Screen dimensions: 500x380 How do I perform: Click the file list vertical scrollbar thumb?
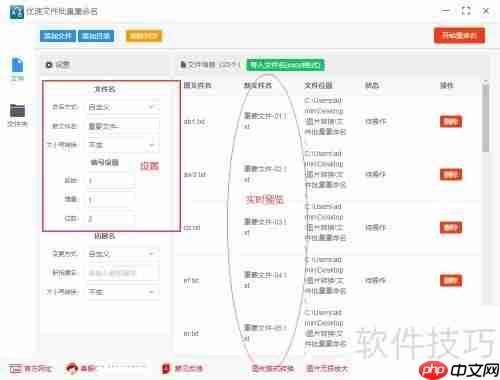click(x=486, y=117)
